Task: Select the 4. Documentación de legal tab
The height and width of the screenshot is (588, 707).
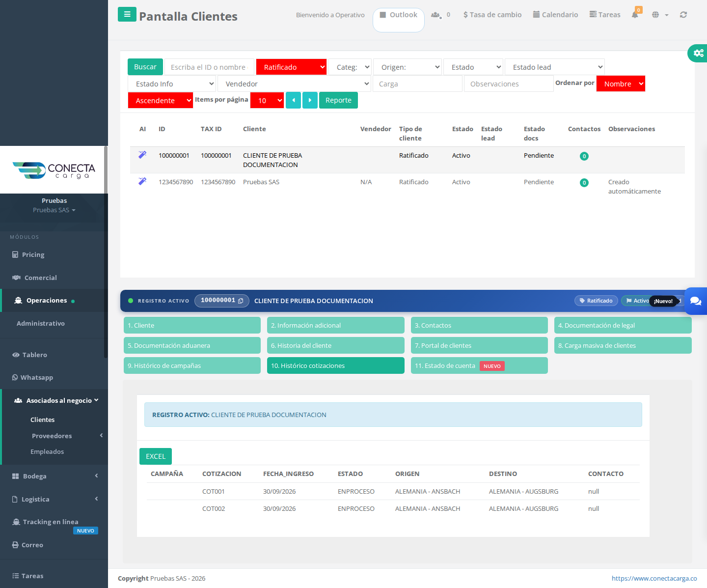Action: (x=623, y=325)
